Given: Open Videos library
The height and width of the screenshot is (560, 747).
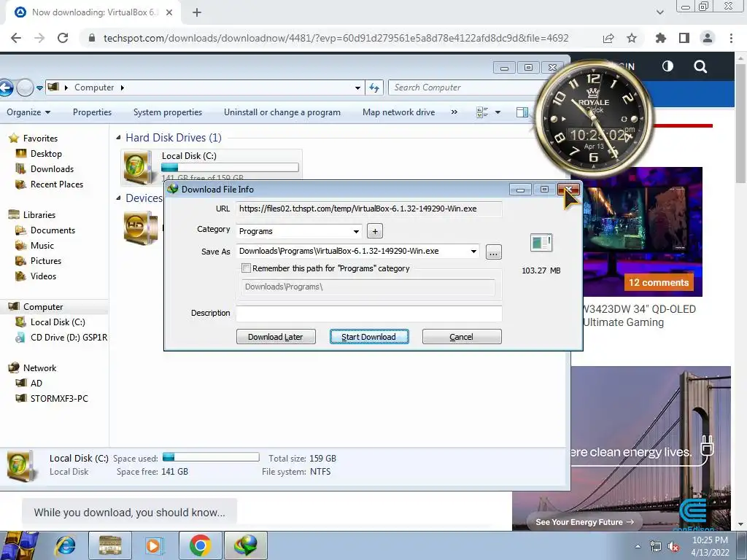Looking at the screenshot, I should click(x=43, y=276).
